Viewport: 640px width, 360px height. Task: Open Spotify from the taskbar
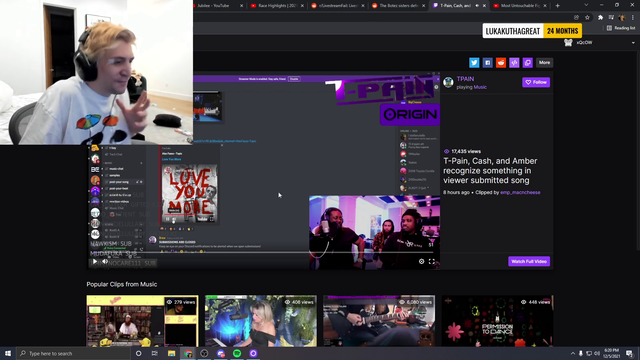point(237,353)
